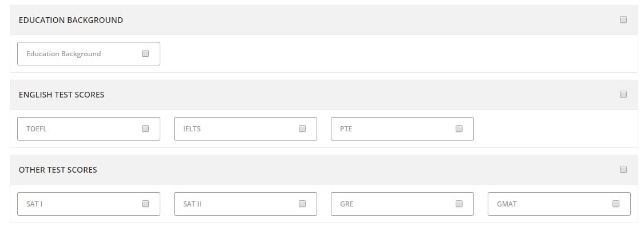Screen dimensions: 644x226
Task: Enable the SAT II checkbox
Action: [302, 204]
